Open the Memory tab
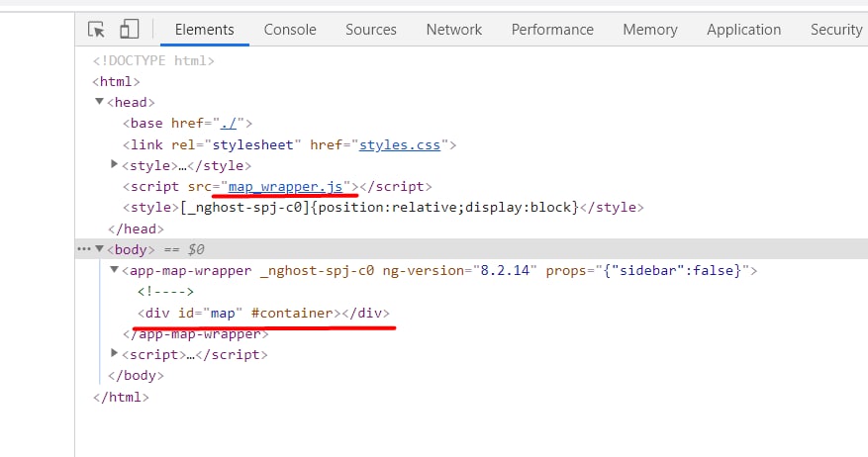 click(650, 30)
